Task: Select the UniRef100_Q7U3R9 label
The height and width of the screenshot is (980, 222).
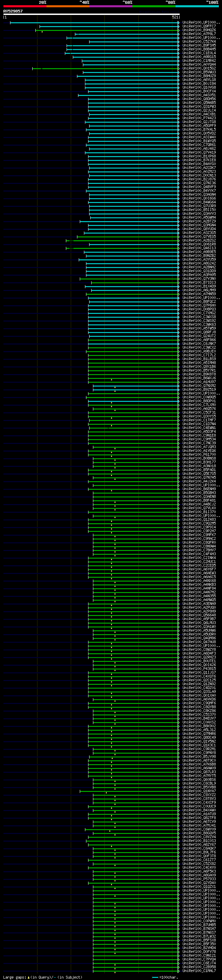Action: tap(199, 206)
